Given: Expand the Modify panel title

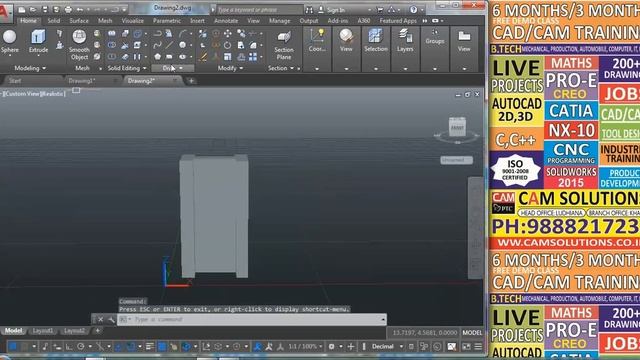Looking at the screenshot, I should click(x=230, y=68).
